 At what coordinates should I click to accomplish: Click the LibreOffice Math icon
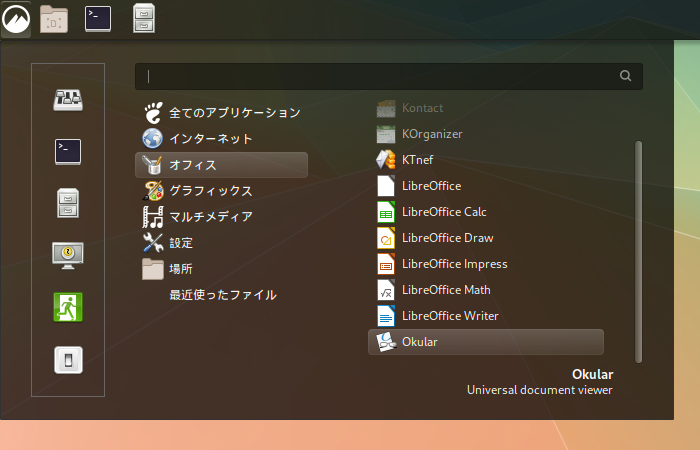[x=386, y=290]
